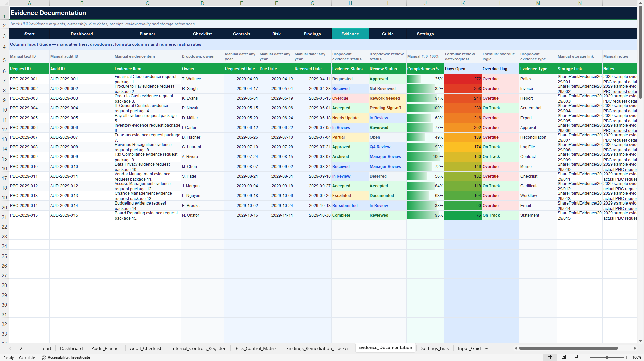Click the 100% zoom level
The height and width of the screenshot is (361, 644).
pos(637,358)
